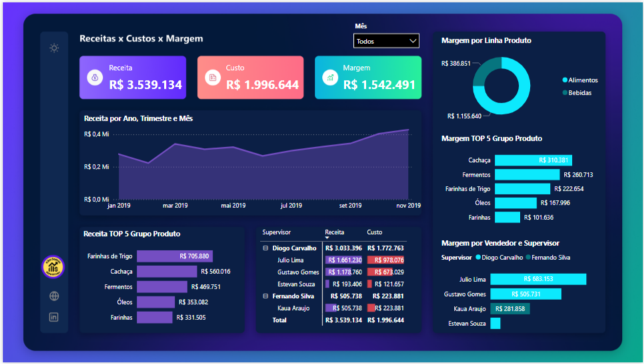Click the Total row label in table

(279, 320)
